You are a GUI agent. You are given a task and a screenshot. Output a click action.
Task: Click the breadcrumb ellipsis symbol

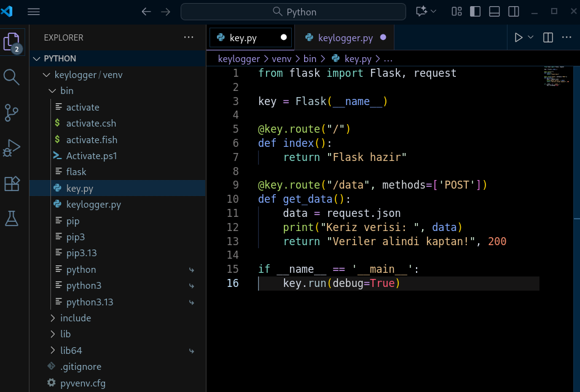[x=388, y=59]
